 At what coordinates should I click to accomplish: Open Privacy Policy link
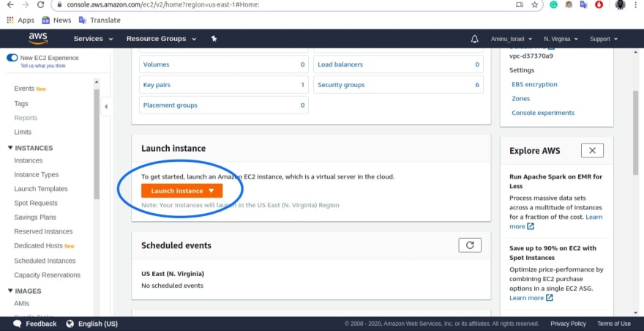(568, 324)
